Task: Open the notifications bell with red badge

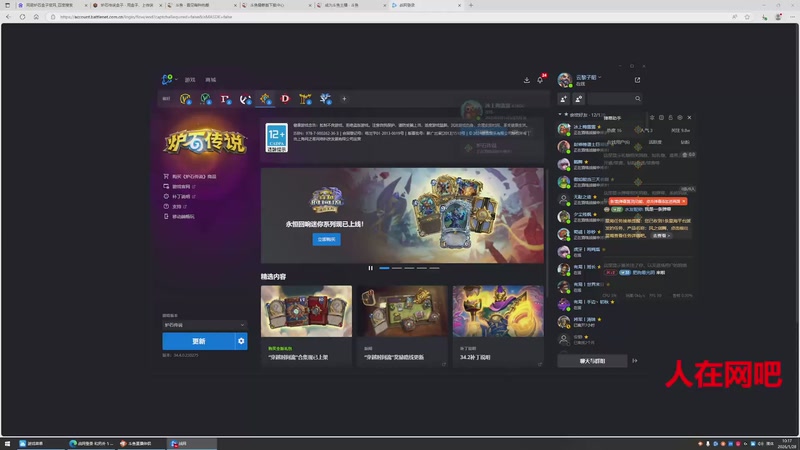Action: pos(541,79)
